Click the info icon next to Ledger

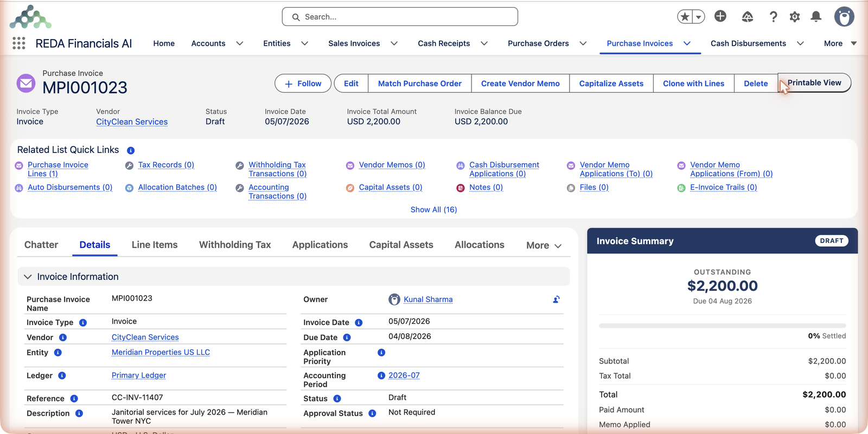click(x=62, y=375)
